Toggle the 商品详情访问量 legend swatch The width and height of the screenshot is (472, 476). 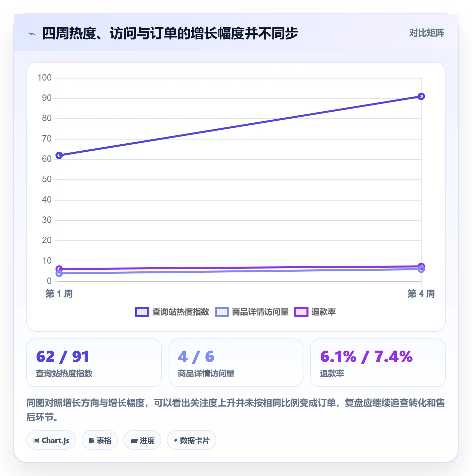(x=222, y=312)
